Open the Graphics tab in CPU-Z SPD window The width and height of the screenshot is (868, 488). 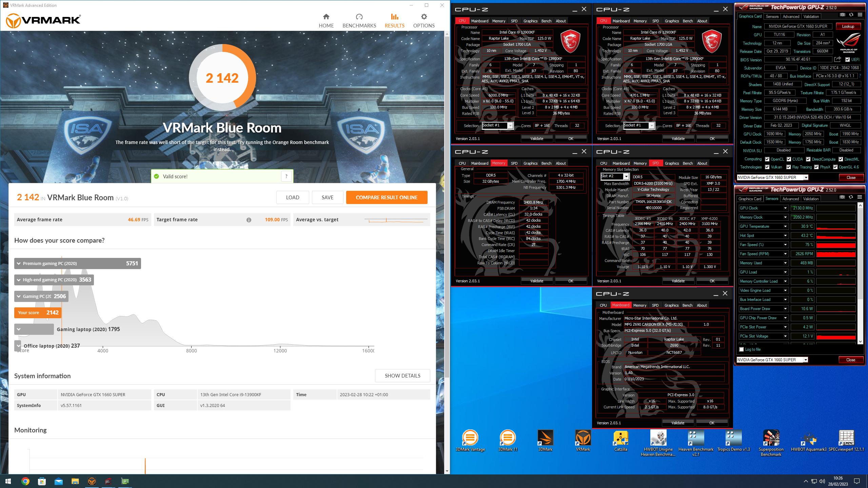coord(672,163)
